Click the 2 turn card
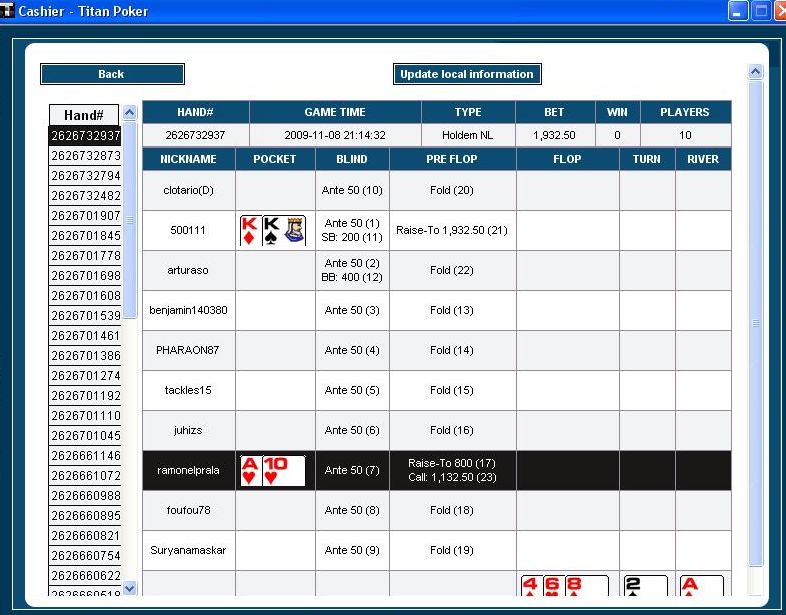786x615 pixels. point(646,586)
